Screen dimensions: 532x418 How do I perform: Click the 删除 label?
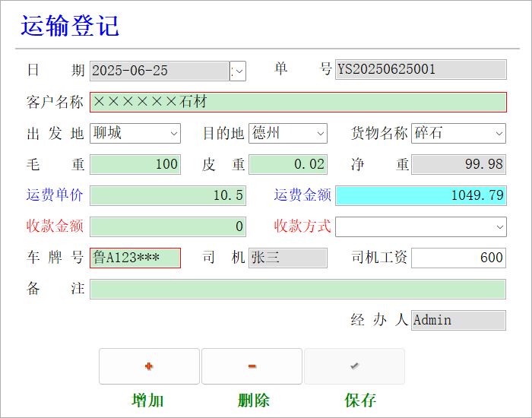253,401
